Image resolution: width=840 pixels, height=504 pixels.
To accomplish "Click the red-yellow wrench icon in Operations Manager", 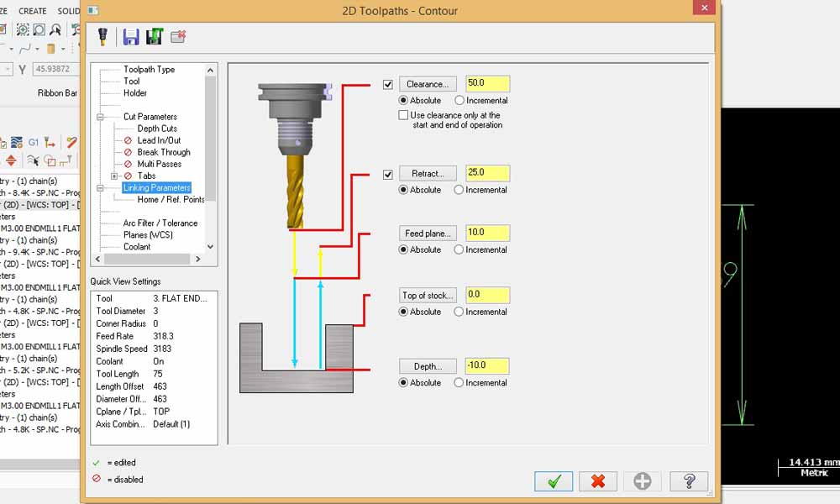I will (71, 143).
